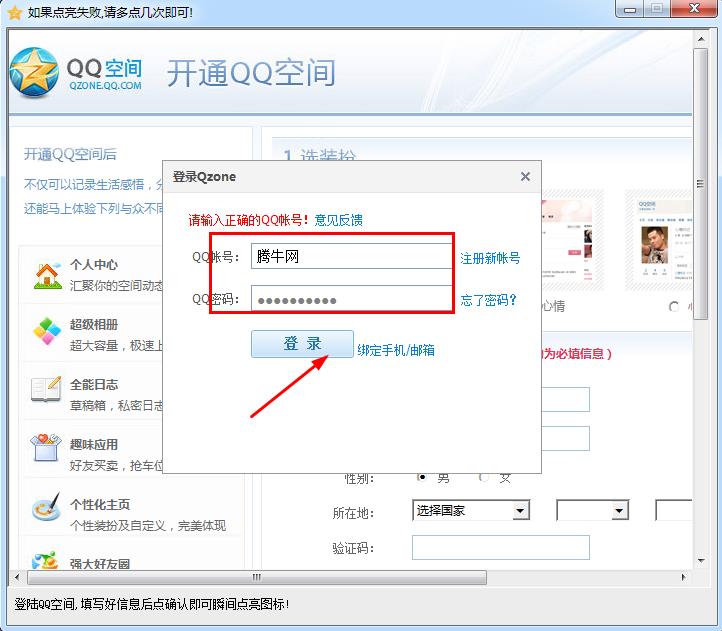Click the yellow star title bar icon
The width and height of the screenshot is (722, 631).
[x=14, y=12]
